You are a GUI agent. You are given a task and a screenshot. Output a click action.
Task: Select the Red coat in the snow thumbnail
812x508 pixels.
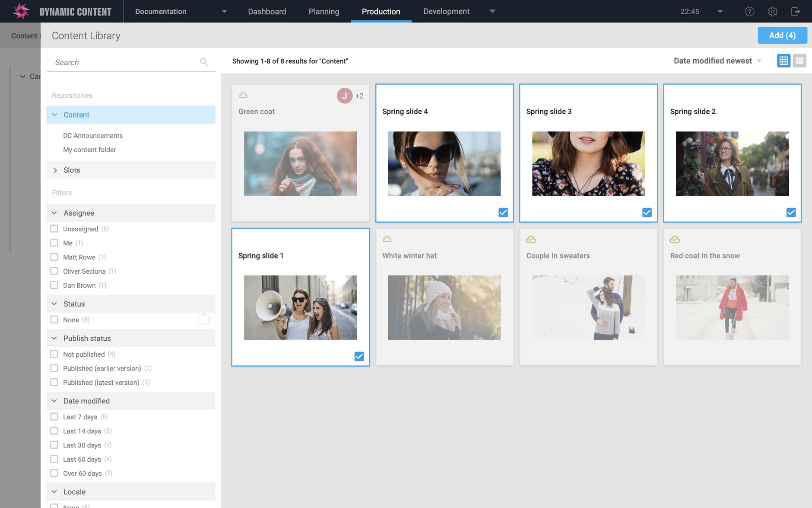tap(732, 307)
